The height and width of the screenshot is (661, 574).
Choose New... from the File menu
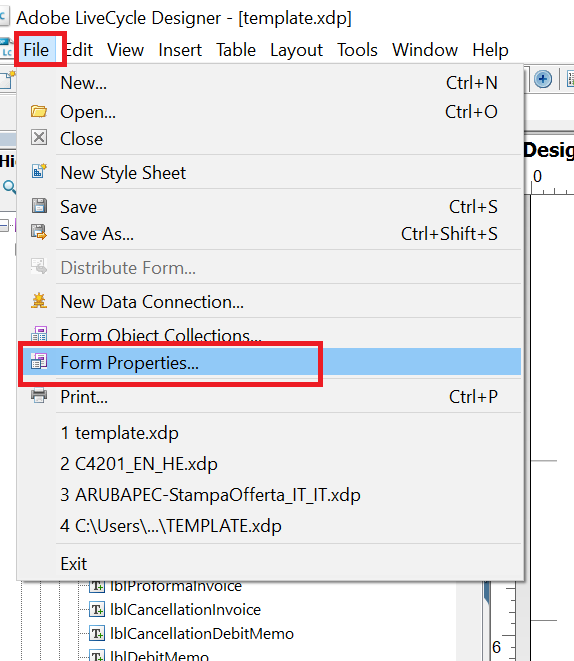[270, 83]
